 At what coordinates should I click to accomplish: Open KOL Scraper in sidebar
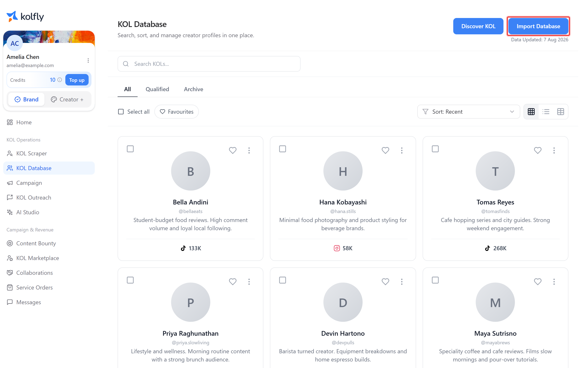(x=49, y=153)
